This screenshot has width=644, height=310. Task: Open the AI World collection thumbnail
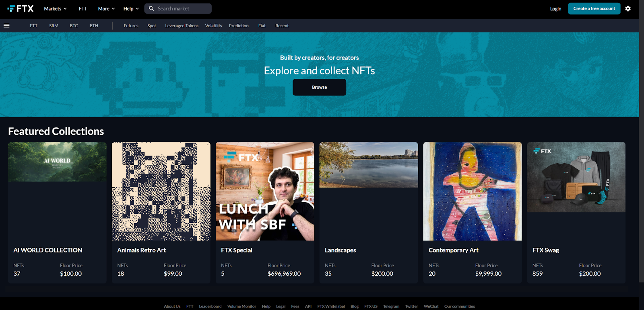tap(57, 162)
